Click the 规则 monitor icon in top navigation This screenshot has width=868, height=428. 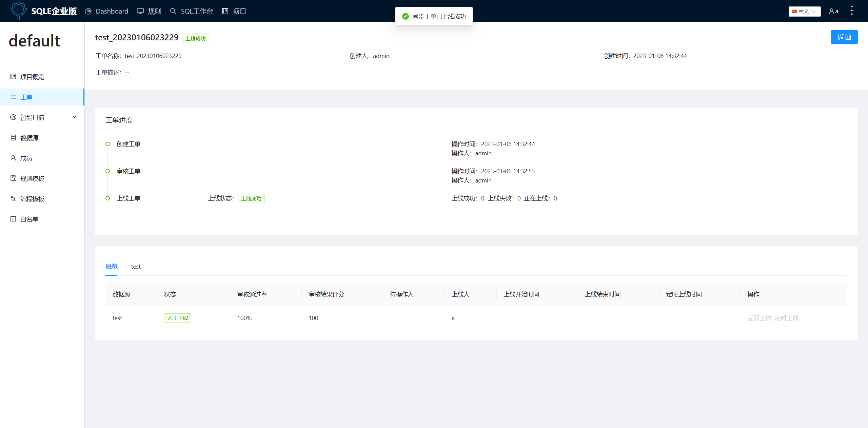pyautogui.click(x=140, y=11)
